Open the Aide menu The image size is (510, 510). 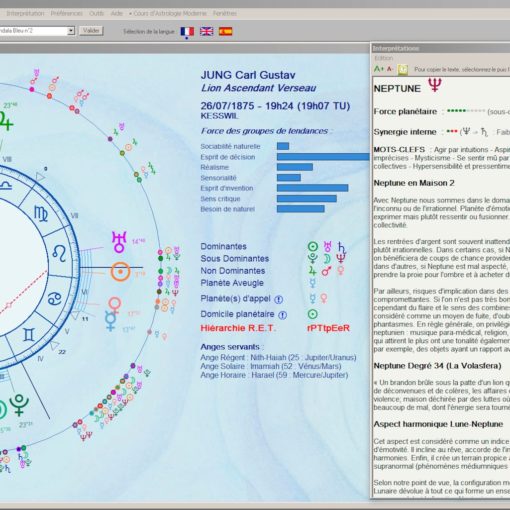tap(117, 13)
